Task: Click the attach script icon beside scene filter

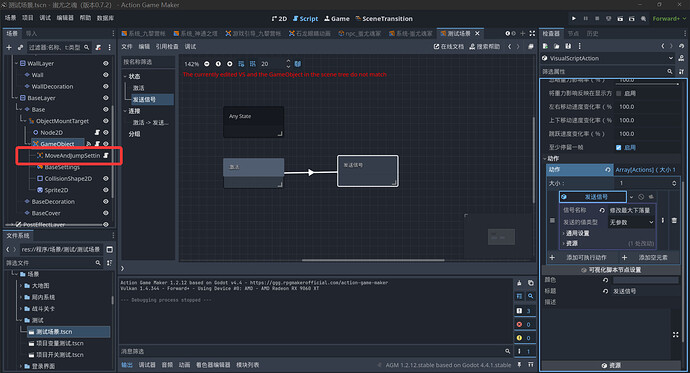Action: click(98, 47)
